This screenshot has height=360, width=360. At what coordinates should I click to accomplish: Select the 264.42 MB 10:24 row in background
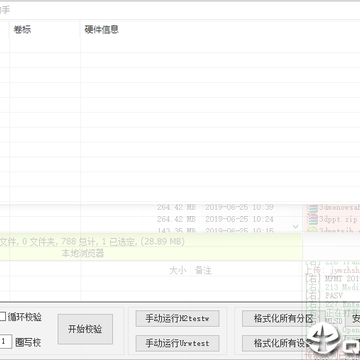point(215,219)
